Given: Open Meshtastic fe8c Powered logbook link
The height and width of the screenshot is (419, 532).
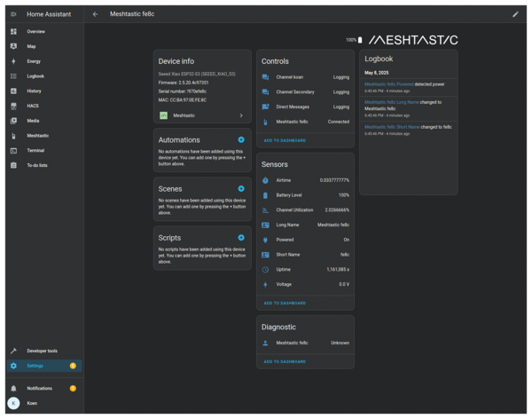Looking at the screenshot, I should pos(387,83).
